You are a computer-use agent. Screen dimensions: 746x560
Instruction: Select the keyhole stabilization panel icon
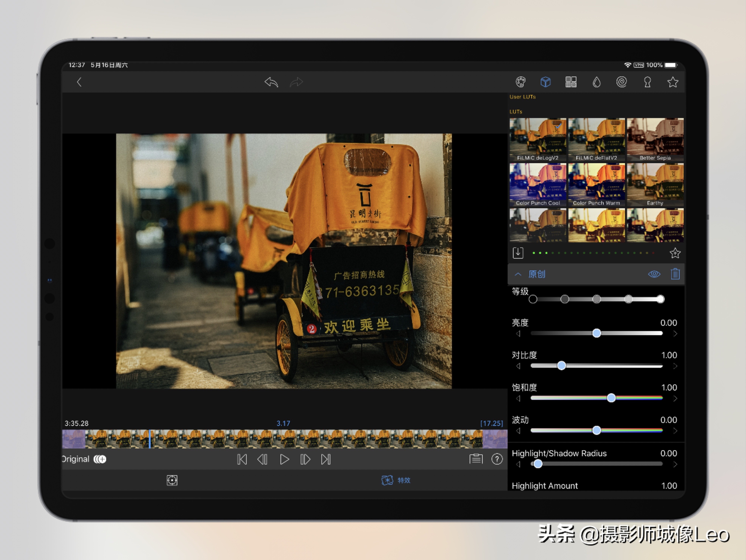click(x=647, y=82)
